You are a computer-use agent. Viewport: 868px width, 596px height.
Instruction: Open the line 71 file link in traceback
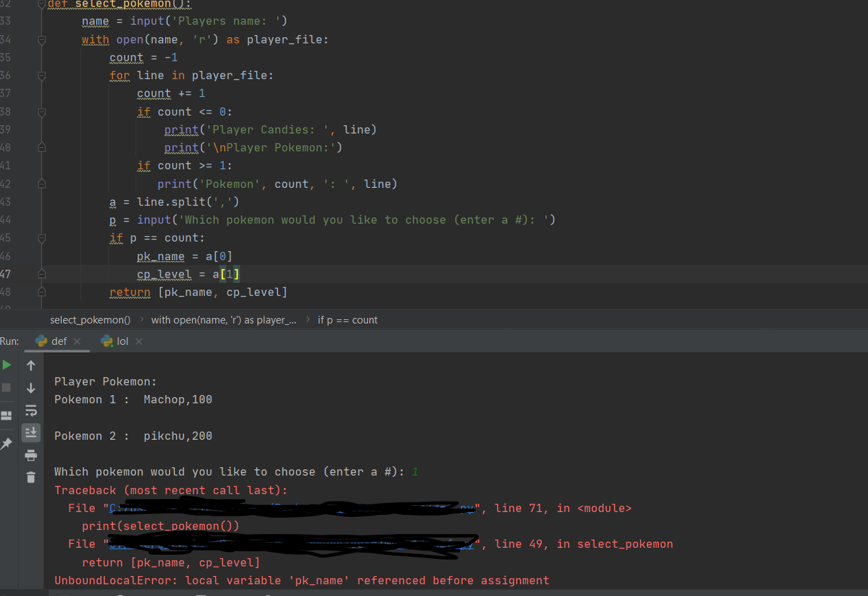[292, 509]
